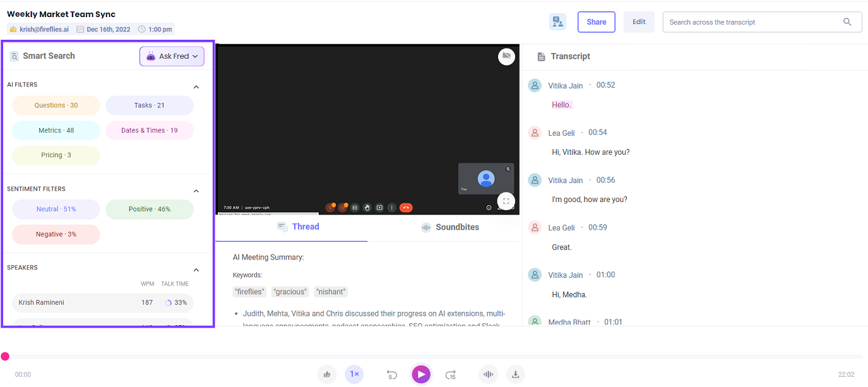This screenshot has height=387, width=868.
Task: Click the magnifier in the transcript search bar
Action: (847, 21)
